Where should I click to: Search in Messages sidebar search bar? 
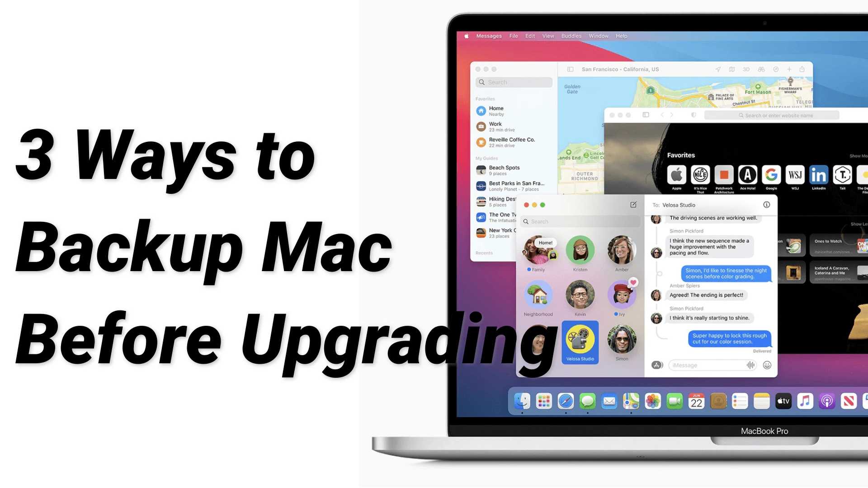pyautogui.click(x=576, y=221)
